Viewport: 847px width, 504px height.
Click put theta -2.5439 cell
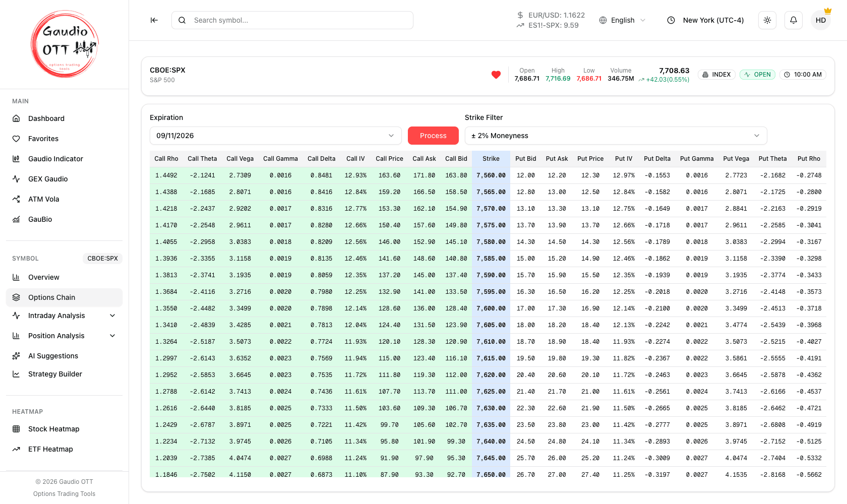(x=772, y=325)
